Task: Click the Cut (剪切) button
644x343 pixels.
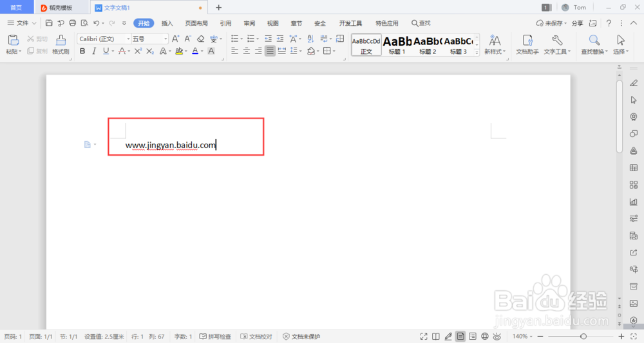Action: pos(37,39)
